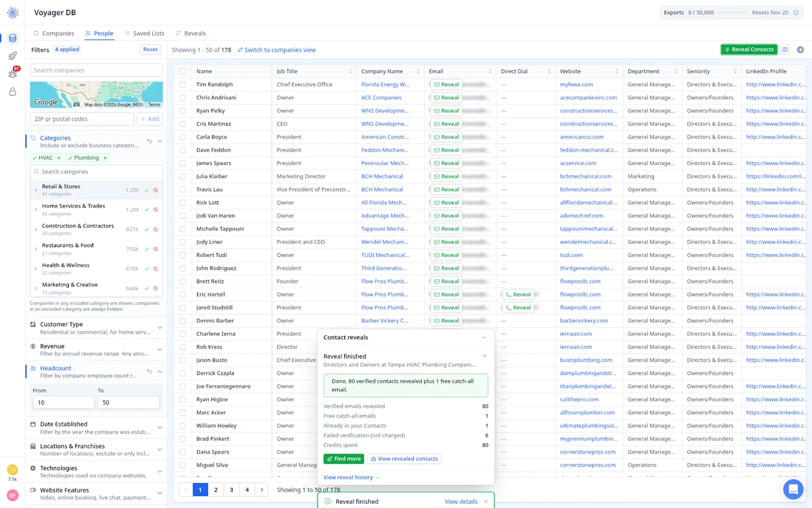812x508 pixels.
Task: Open the RF user avatar
Action: (13, 495)
